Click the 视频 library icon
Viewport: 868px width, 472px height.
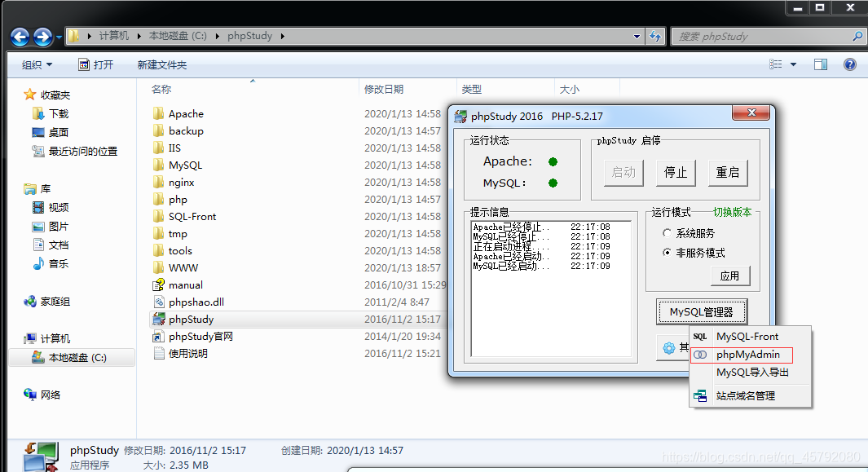pos(38,207)
